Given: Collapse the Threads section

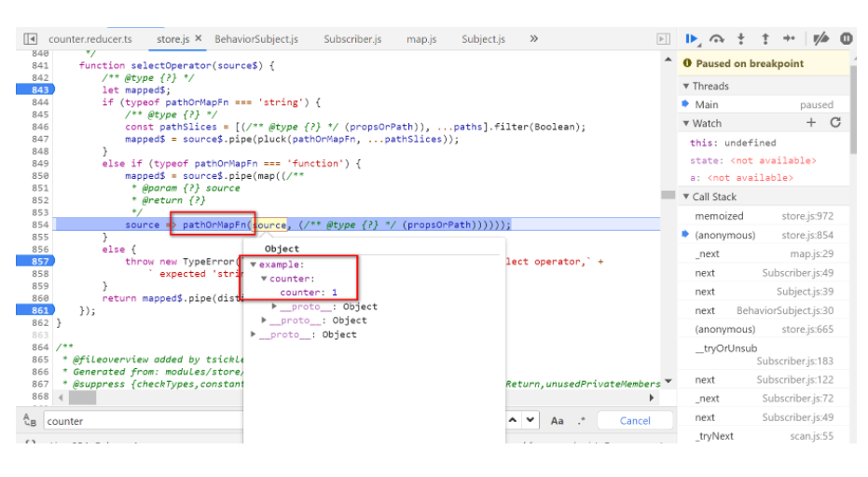Looking at the screenshot, I should pos(687,86).
